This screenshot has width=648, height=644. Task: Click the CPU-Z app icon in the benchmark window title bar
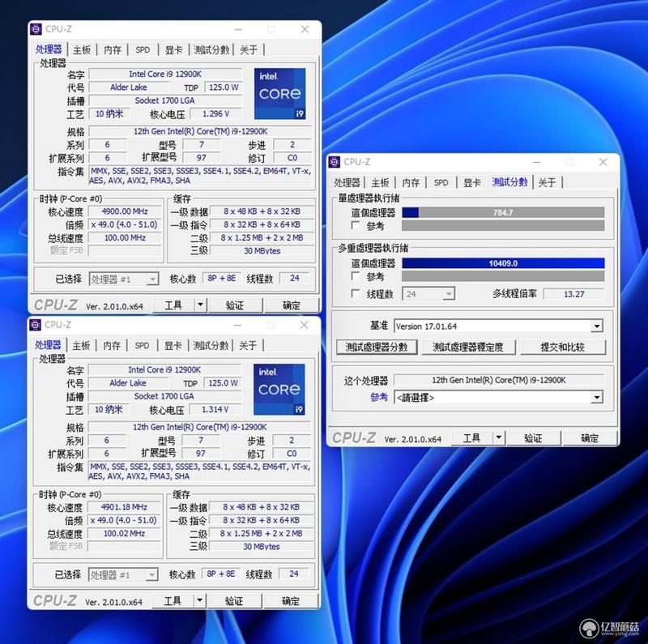(x=335, y=162)
